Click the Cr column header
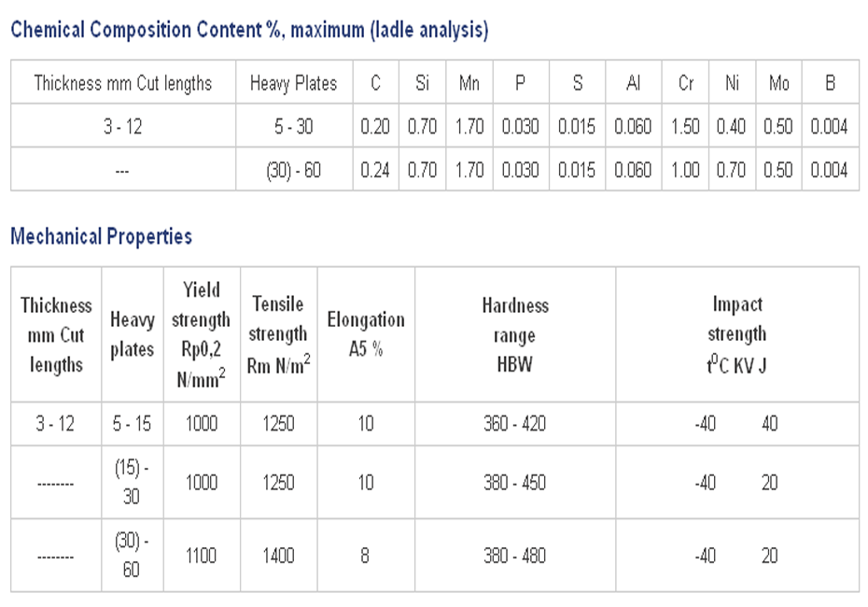The image size is (868, 607). click(685, 83)
